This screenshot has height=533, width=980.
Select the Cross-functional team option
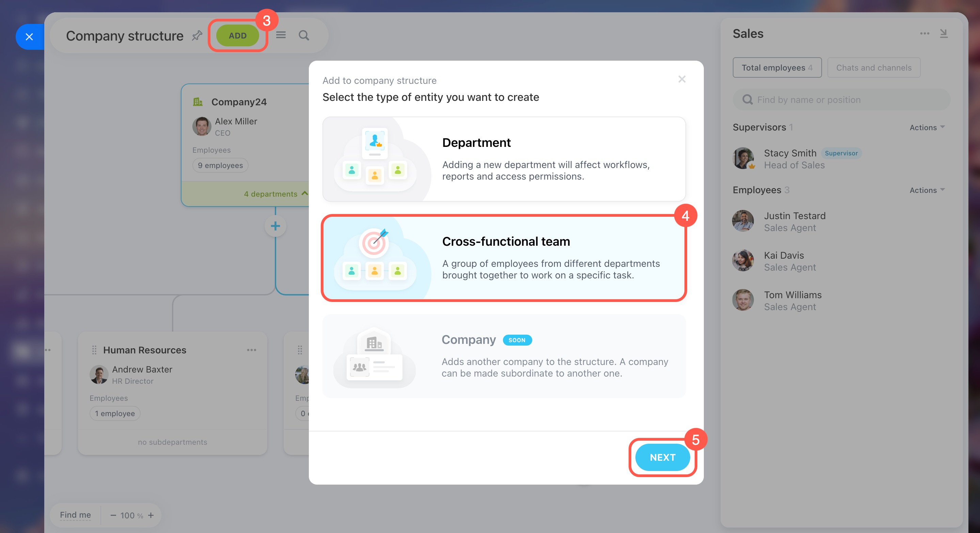[x=504, y=258]
